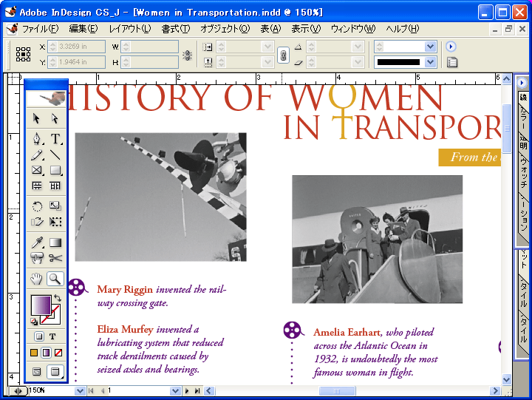Select the Scissors tool
This screenshot has height=400, width=532.
tap(55, 258)
